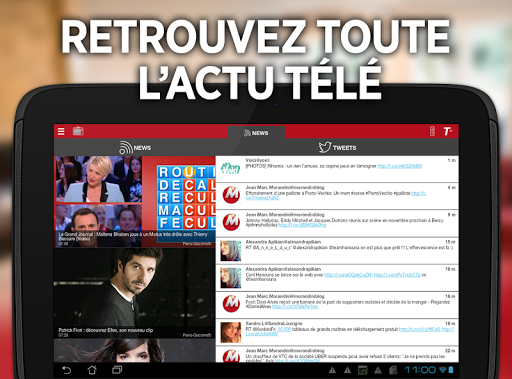This screenshot has width=512, height=379.
Task: Open link in Dani Alves banana tweet
Action: pos(295,307)
